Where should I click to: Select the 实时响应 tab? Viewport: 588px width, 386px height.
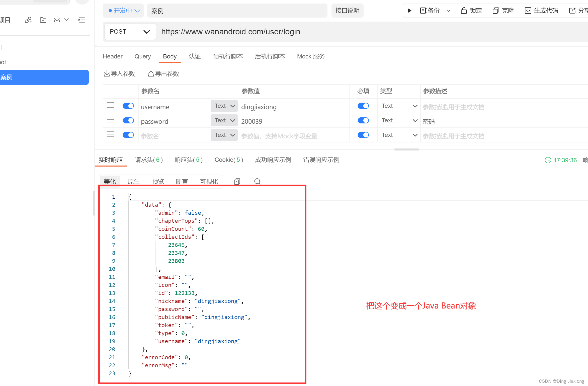pos(111,160)
